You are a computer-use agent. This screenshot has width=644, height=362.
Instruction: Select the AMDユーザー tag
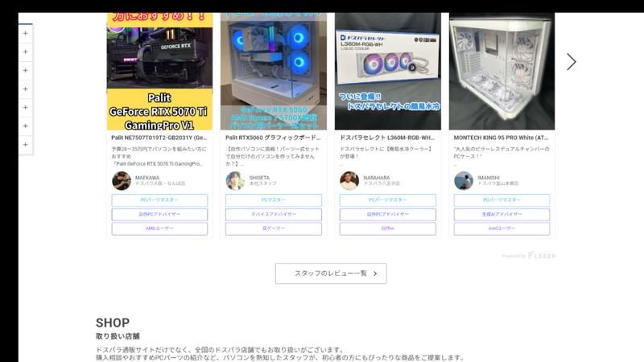pos(159,228)
